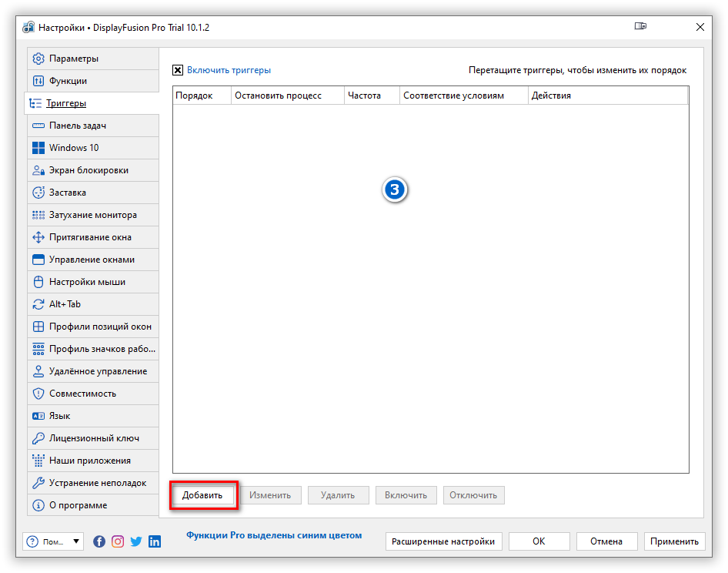Click the Настройки мыши mouse icon

[38, 282]
